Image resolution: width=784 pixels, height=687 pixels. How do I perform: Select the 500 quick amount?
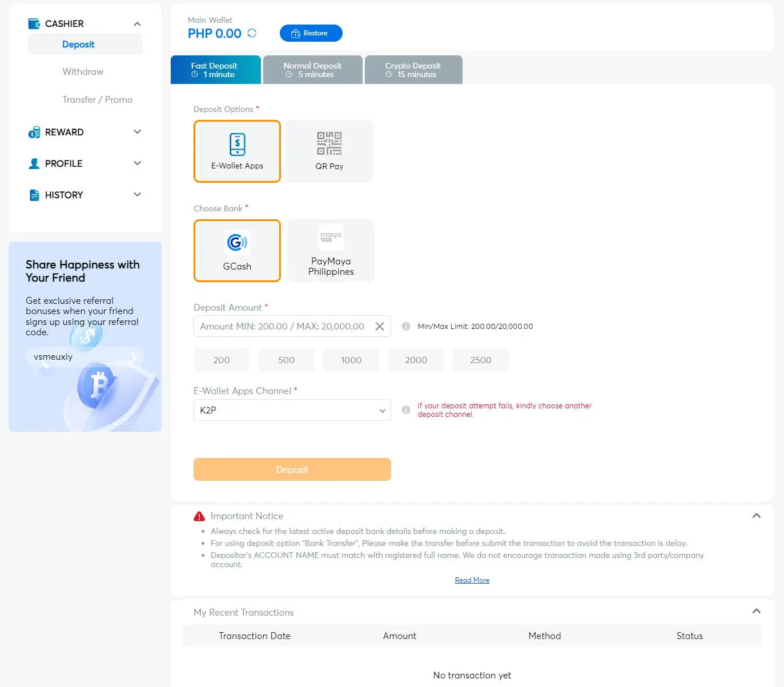[x=286, y=360]
